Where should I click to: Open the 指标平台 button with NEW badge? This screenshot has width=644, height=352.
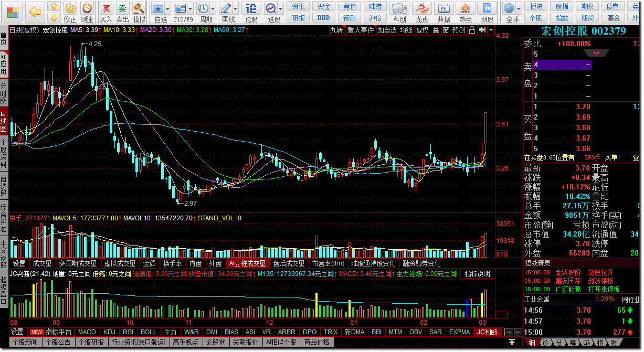click(51, 332)
